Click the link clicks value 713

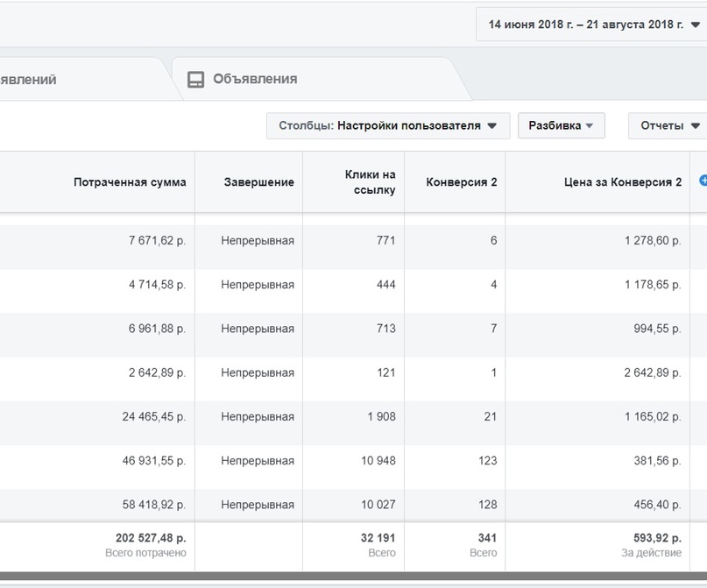click(386, 329)
